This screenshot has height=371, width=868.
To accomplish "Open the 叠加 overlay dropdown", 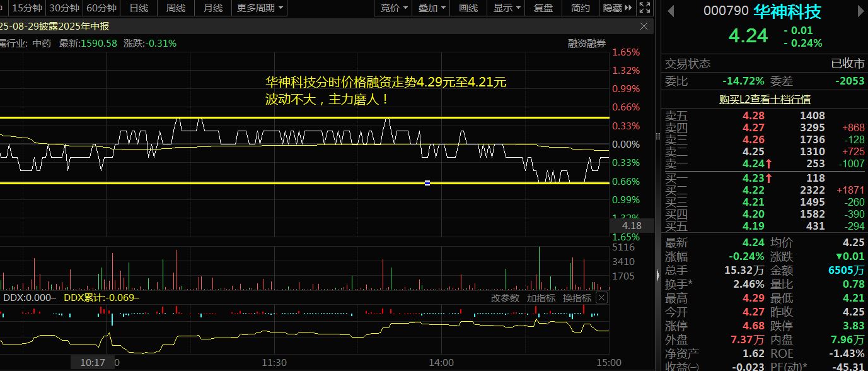I will coord(432,8).
